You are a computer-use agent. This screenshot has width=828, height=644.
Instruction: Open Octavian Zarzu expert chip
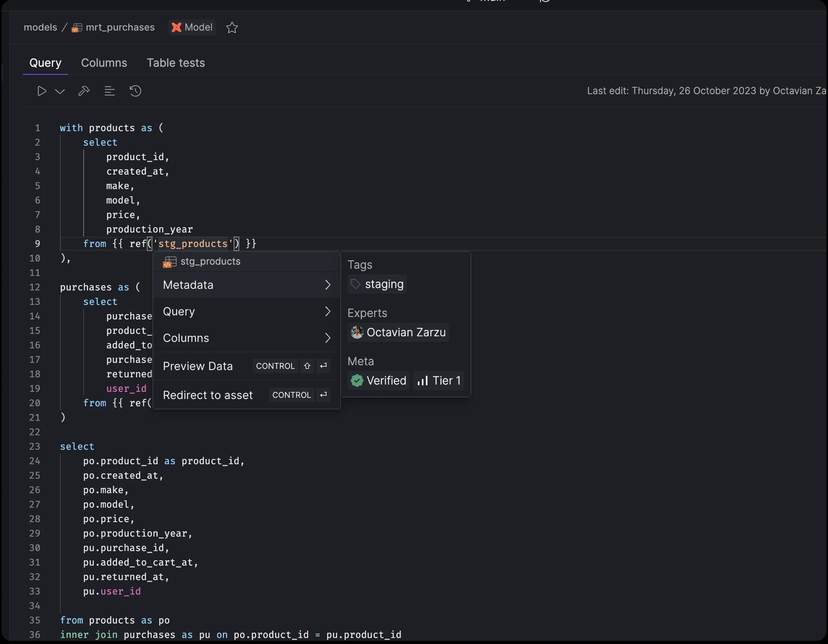coord(398,332)
